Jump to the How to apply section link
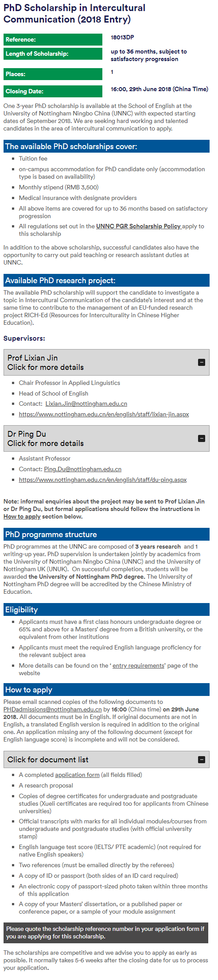This screenshot has width=218, height=980. click(x=22, y=516)
